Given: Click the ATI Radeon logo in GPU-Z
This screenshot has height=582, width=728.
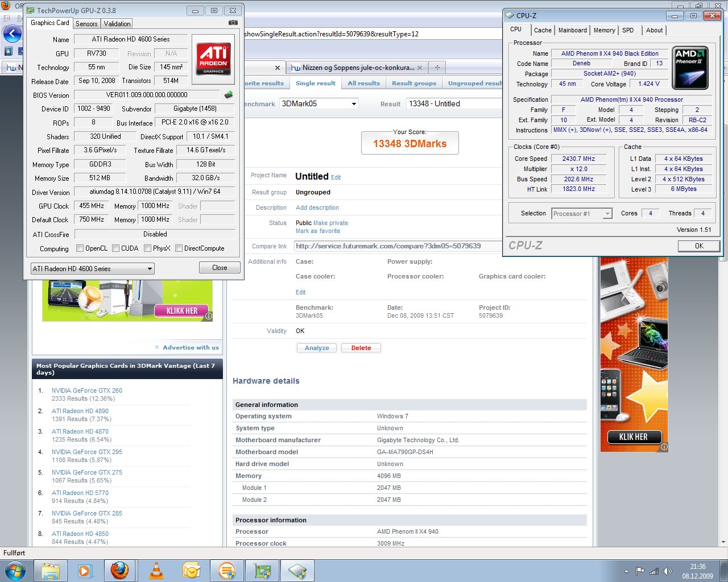Looking at the screenshot, I should (x=214, y=59).
